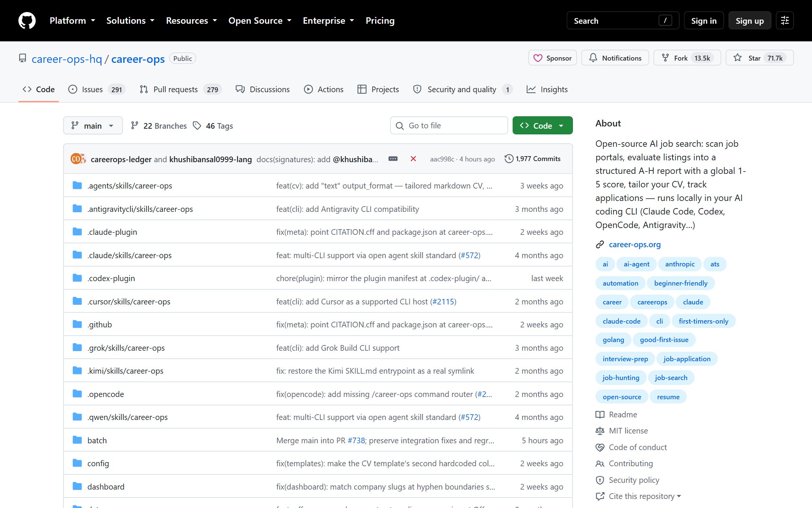The height and width of the screenshot is (508, 812).
Task: Click the Security policy shield icon
Action: 600,480
